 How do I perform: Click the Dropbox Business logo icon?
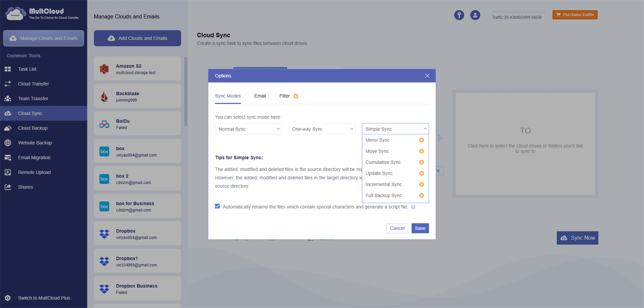[104, 289]
